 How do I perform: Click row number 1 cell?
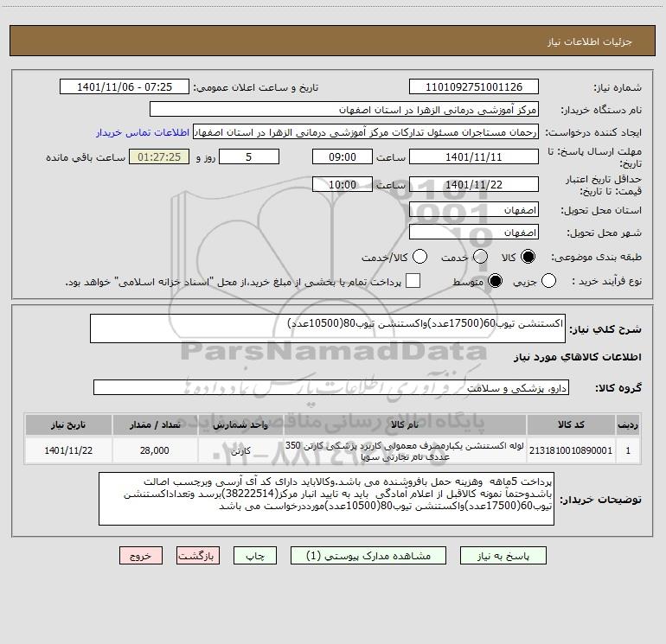[628, 450]
